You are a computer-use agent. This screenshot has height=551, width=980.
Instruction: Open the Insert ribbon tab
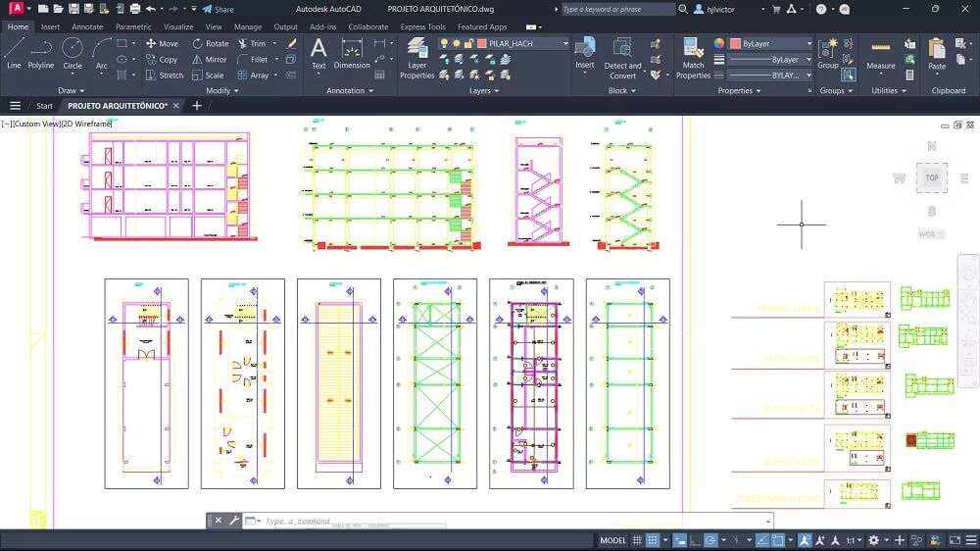50,26
